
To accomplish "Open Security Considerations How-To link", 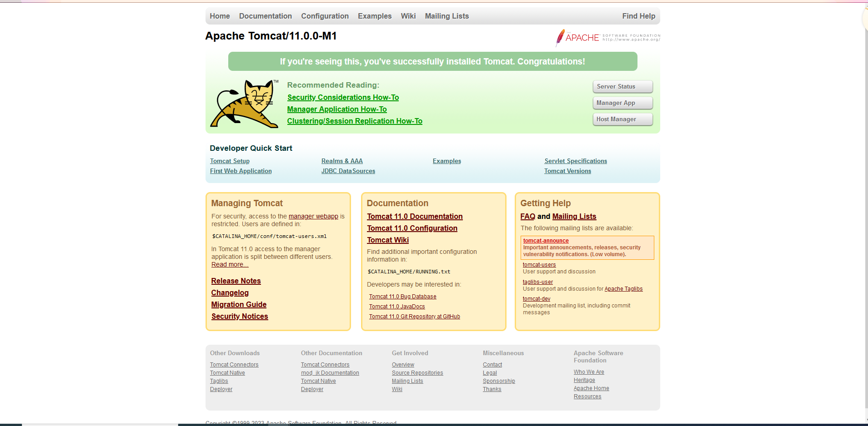I will [x=343, y=97].
